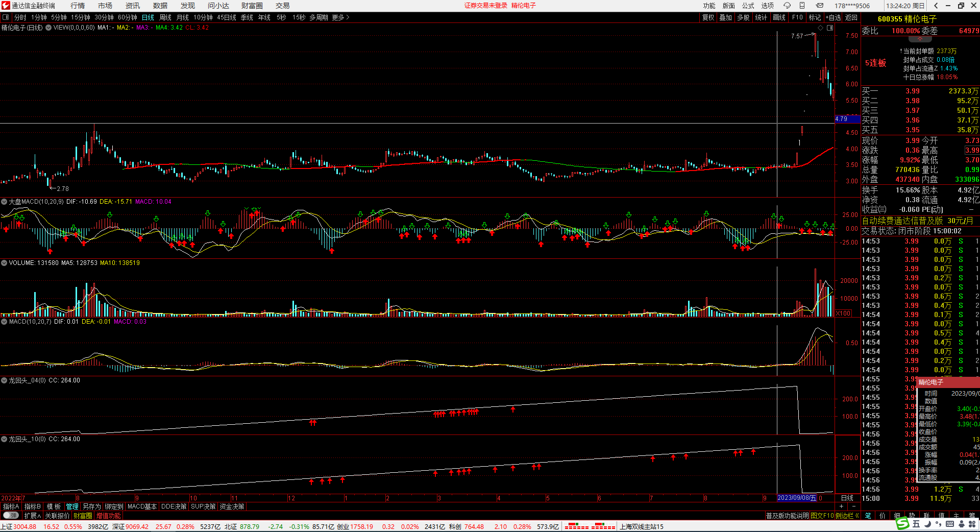
Task: Click the 叠加 overlay button
Action: pyautogui.click(x=726, y=17)
